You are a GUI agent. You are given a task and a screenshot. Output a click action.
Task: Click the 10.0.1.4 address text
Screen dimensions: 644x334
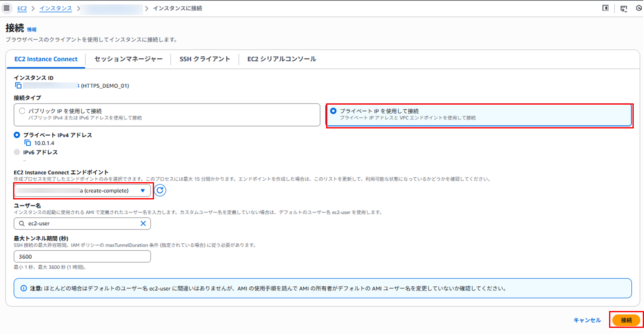click(x=44, y=143)
